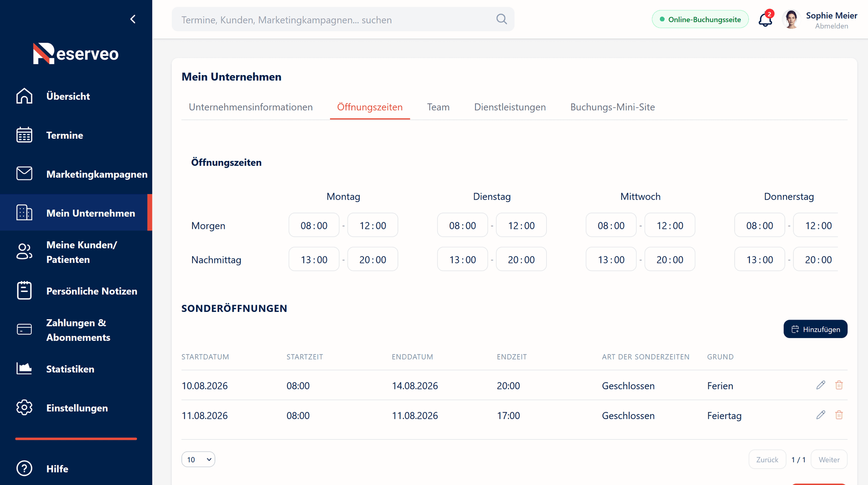Open the Einstellungen gear icon
The height and width of the screenshot is (485, 868).
(24, 408)
